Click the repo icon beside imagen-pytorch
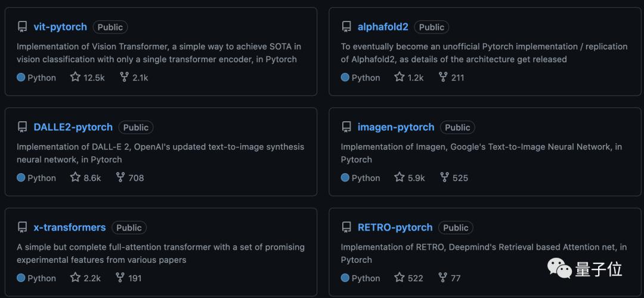 346,127
